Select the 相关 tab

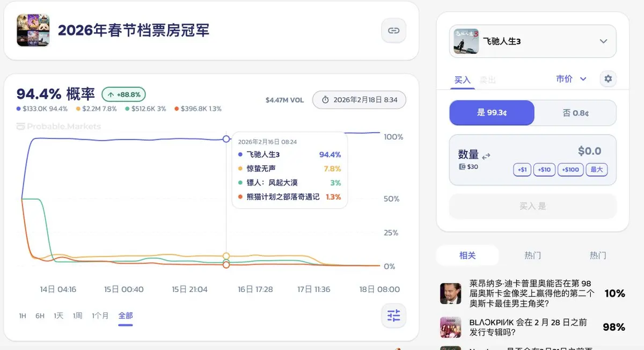click(467, 256)
